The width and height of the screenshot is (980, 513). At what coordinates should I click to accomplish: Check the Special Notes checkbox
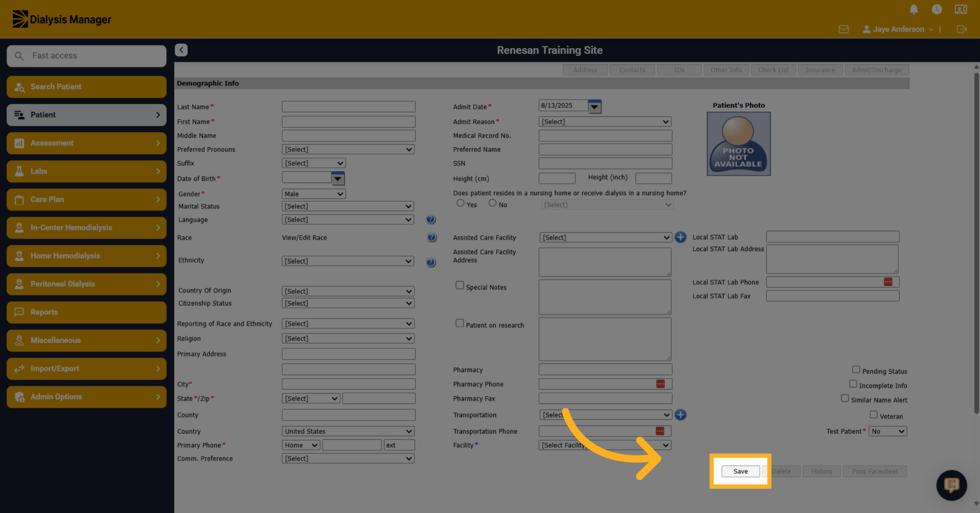(x=460, y=285)
